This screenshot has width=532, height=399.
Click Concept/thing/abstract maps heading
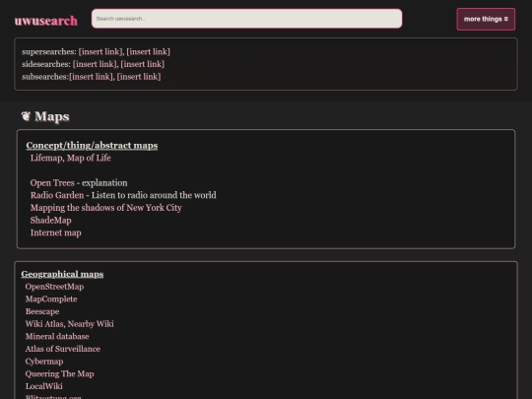[92, 145]
